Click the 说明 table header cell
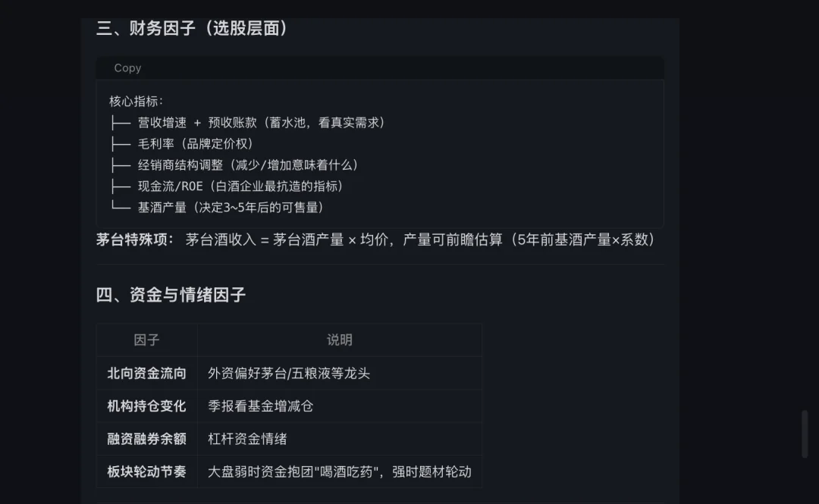The width and height of the screenshot is (819, 504). tap(339, 340)
